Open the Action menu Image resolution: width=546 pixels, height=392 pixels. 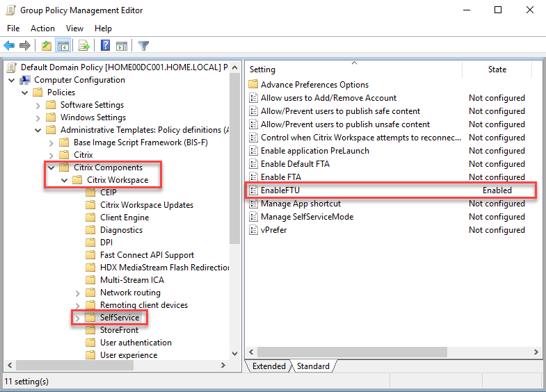click(x=42, y=28)
